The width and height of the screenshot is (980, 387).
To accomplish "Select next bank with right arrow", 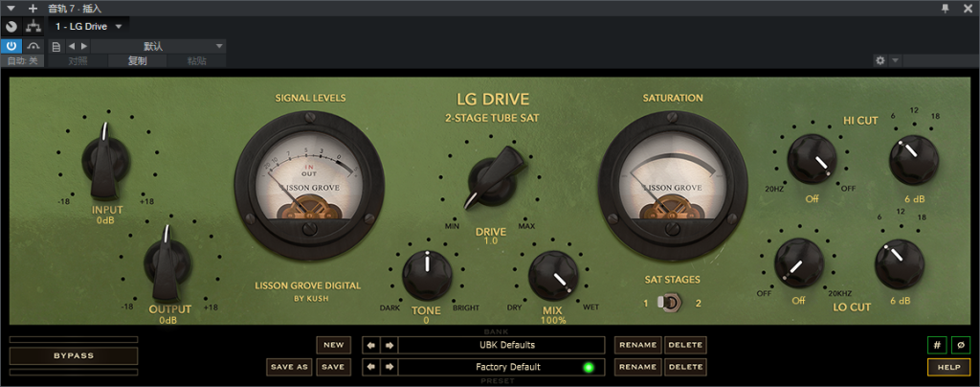I will (389, 345).
